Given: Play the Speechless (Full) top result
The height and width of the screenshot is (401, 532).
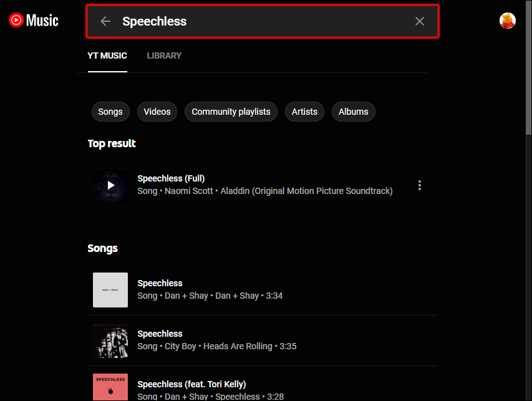Looking at the screenshot, I should pos(110,185).
